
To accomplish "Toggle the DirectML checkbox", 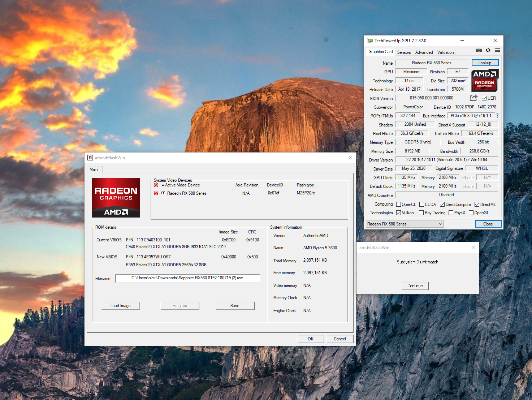I will click(x=477, y=205).
